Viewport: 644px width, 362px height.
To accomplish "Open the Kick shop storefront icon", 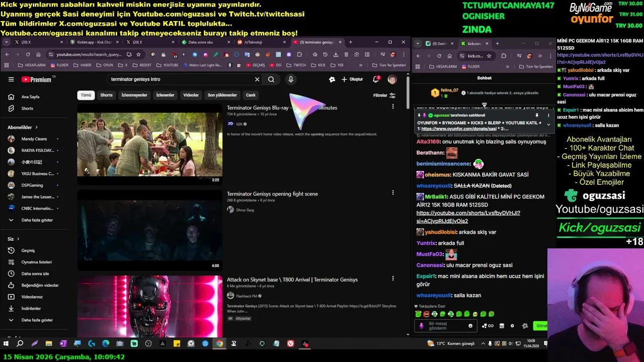I will pos(502,326).
